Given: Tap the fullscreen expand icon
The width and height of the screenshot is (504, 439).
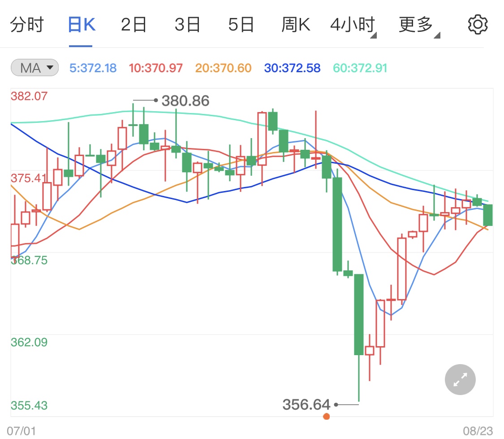Looking at the screenshot, I should tap(460, 379).
